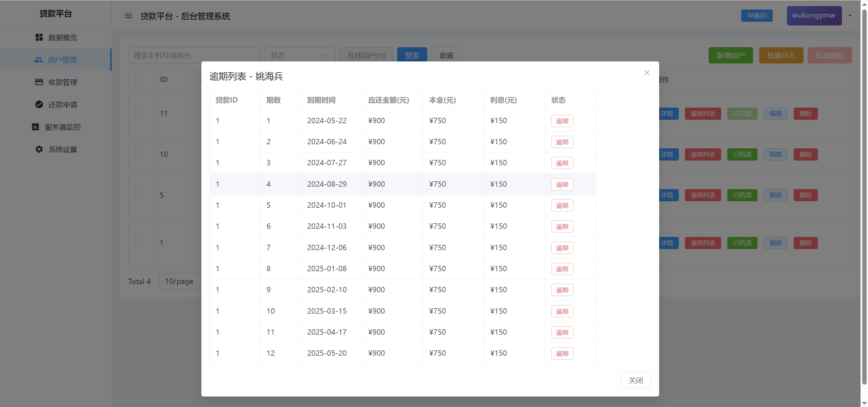Tick the checkbox for user ID 11

click(x=138, y=113)
